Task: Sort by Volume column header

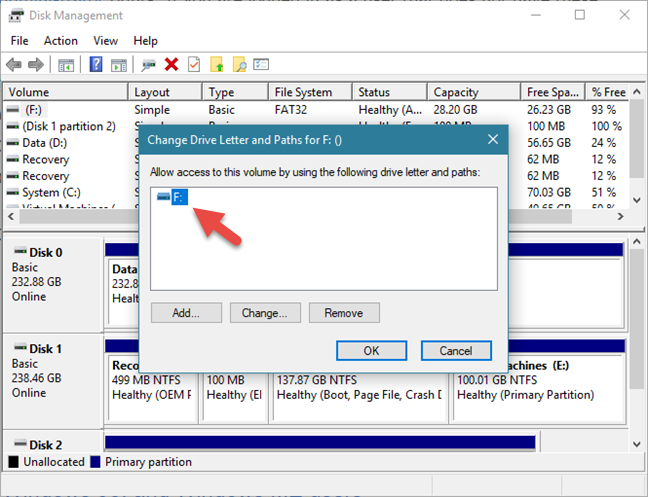Action: [66, 92]
